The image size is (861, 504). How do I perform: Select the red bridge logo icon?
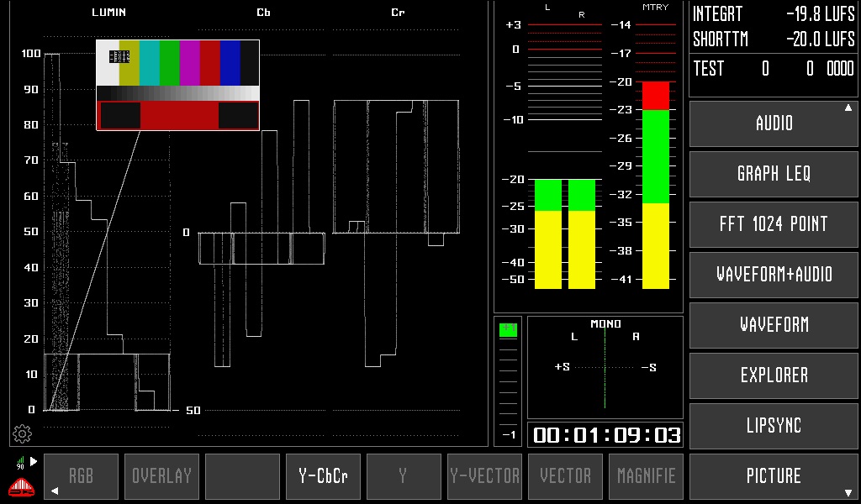pos(20,485)
